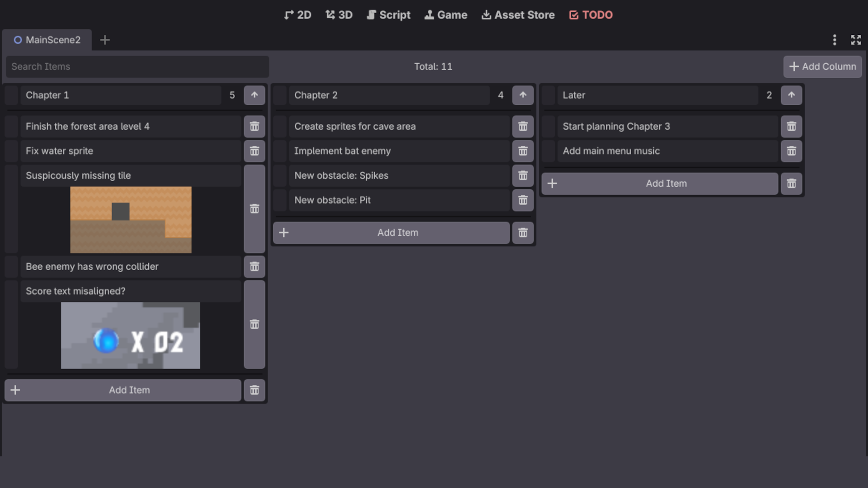Click the trash icon beside 'New obstacle: Pit'

(x=523, y=200)
